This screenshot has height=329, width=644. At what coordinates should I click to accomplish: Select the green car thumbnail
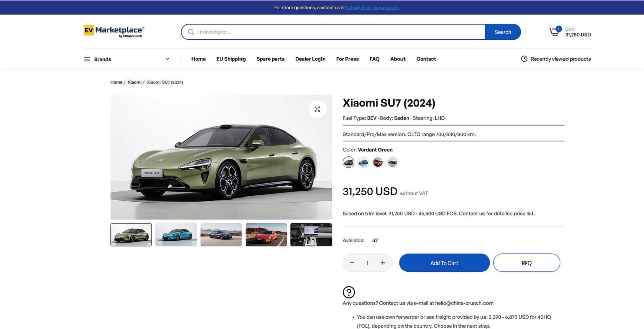(x=131, y=235)
